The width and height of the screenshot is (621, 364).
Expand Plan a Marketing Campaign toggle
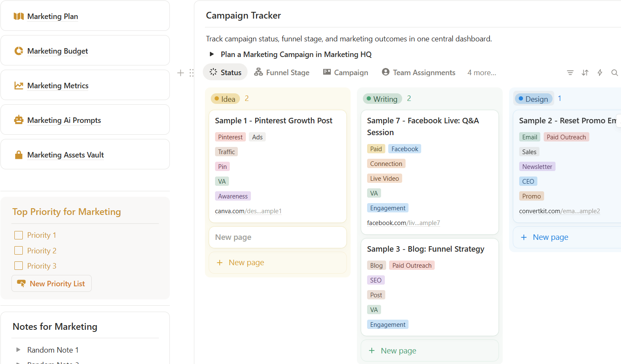tap(212, 54)
